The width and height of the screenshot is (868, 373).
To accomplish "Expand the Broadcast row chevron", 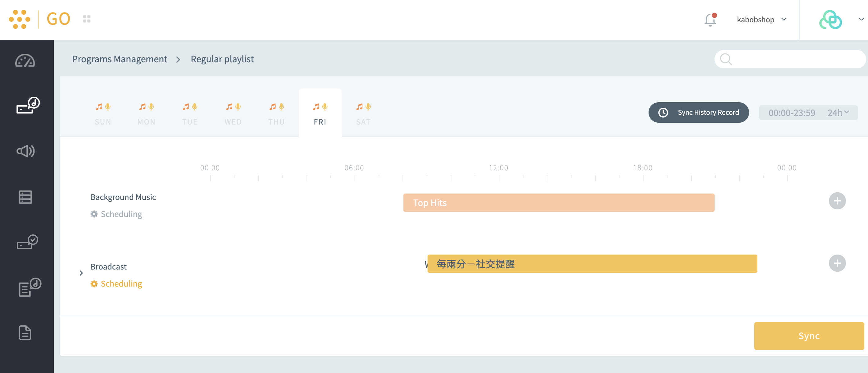I will click(81, 273).
